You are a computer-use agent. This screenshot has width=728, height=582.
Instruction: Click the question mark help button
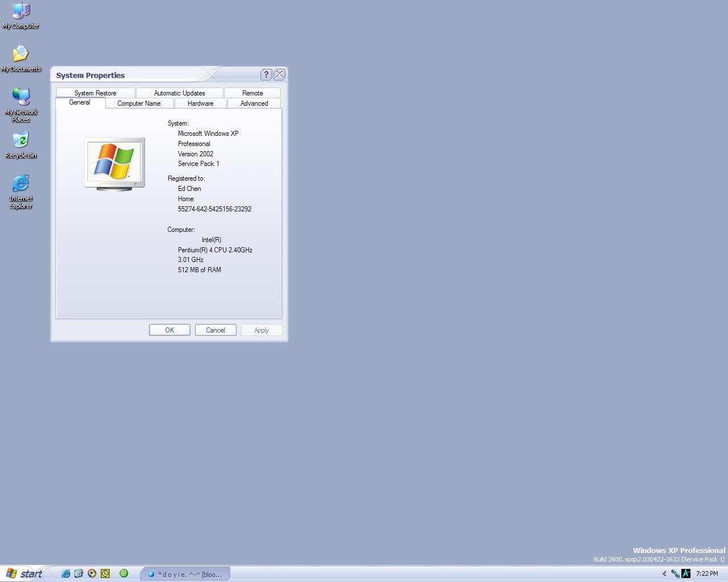tap(266, 74)
